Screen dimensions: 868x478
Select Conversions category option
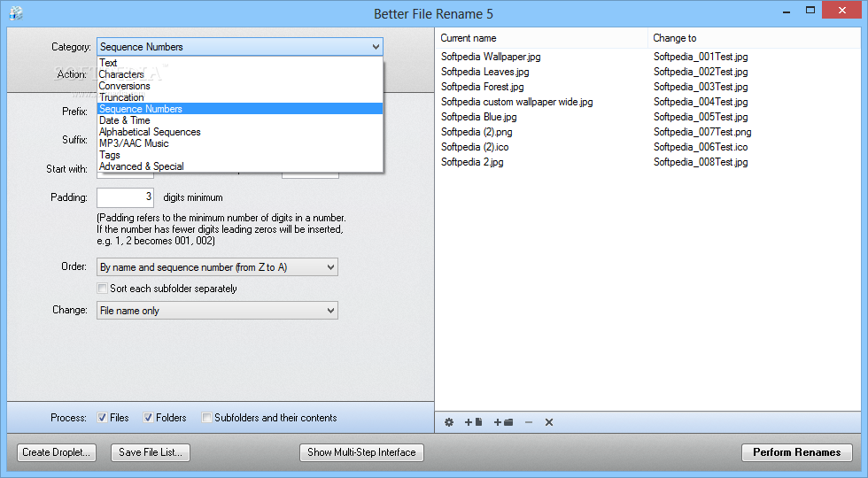240,86
